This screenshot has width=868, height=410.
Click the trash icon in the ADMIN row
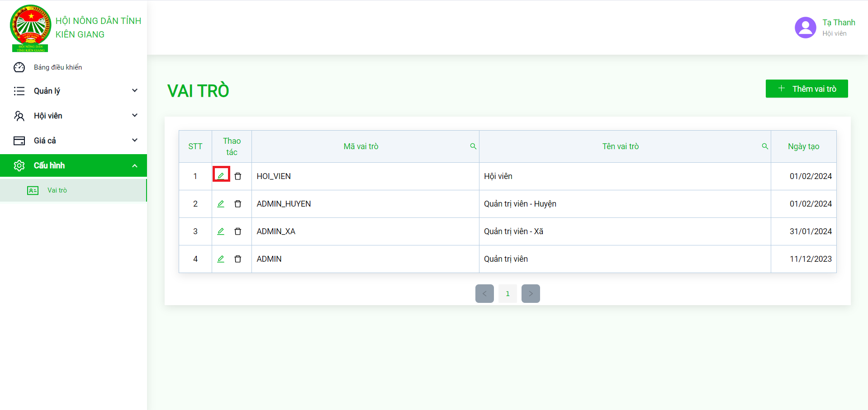tap(238, 259)
